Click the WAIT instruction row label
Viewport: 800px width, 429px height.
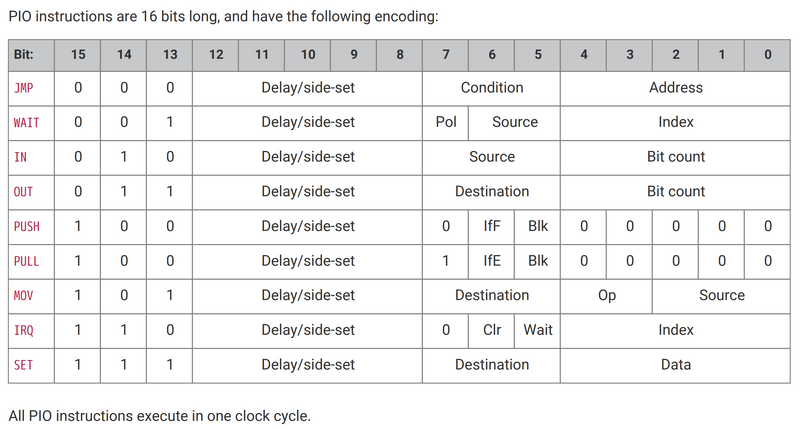click(x=26, y=123)
